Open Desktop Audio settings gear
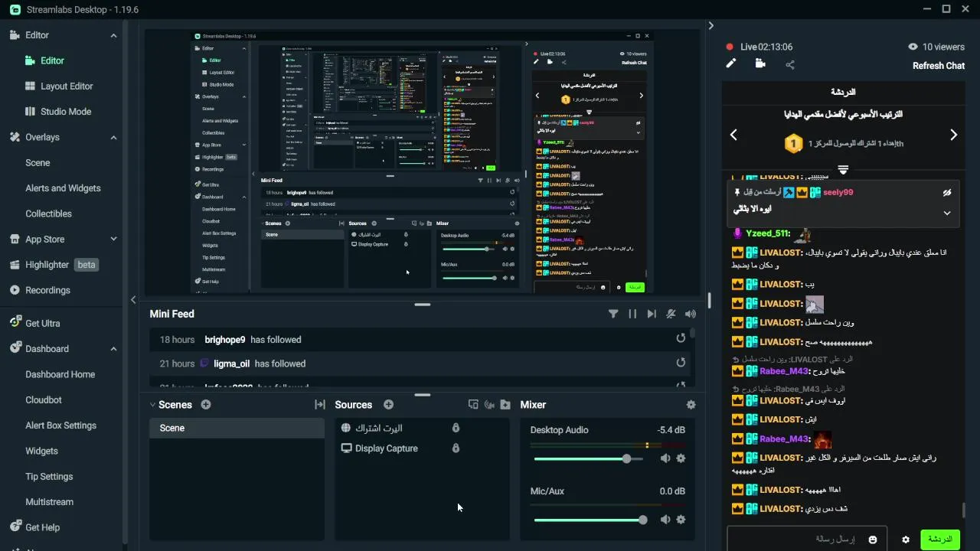 coord(681,458)
